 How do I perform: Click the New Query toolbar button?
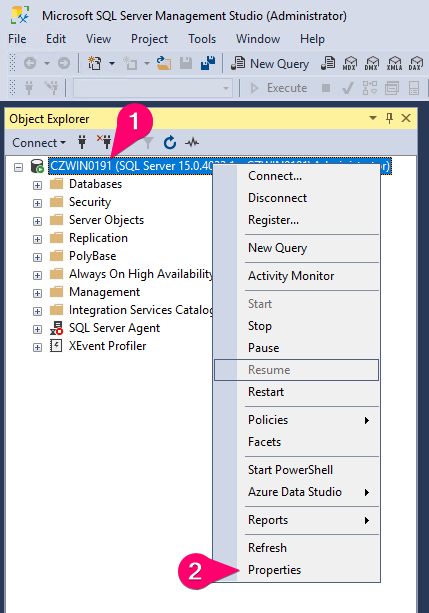pyautogui.click(x=270, y=63)
